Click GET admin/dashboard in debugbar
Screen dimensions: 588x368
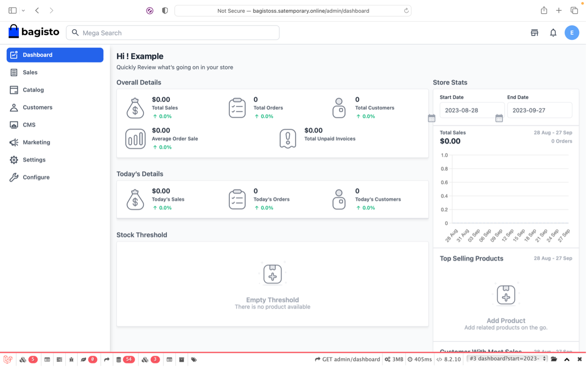[x=348, y=360]
